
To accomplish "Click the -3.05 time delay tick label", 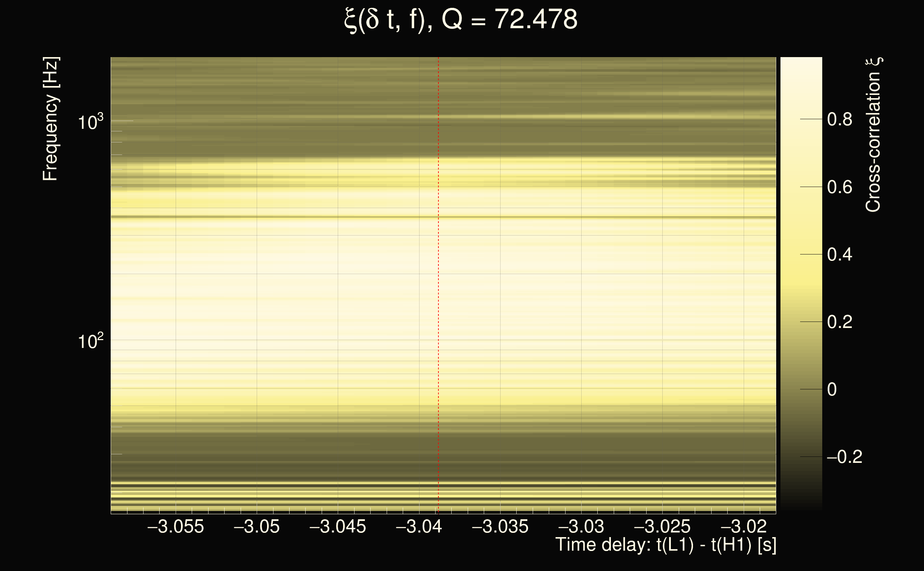I will tap(256, 526).
